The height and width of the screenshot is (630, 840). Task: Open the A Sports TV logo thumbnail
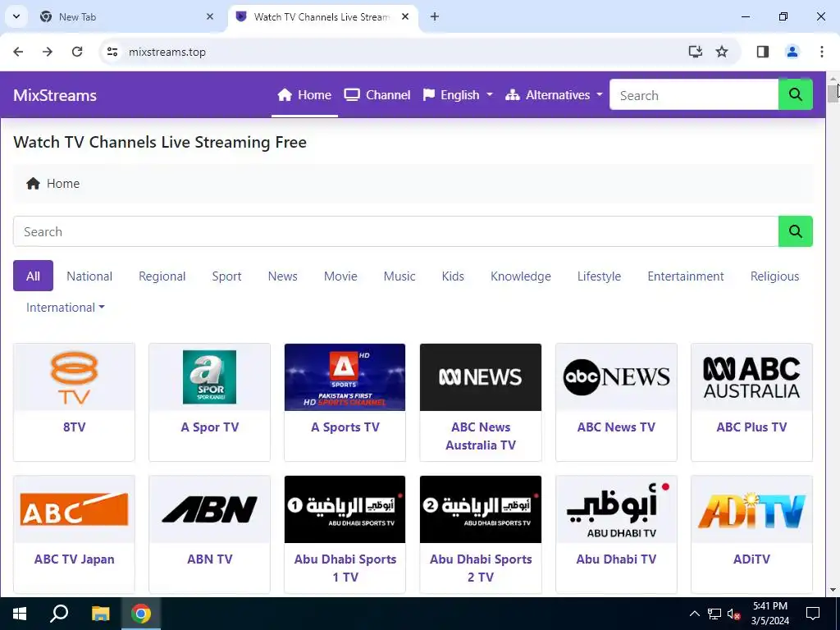(x=345, y=377)
